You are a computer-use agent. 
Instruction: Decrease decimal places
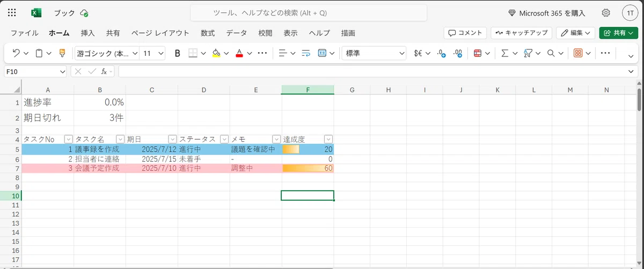tap(441, 53)
